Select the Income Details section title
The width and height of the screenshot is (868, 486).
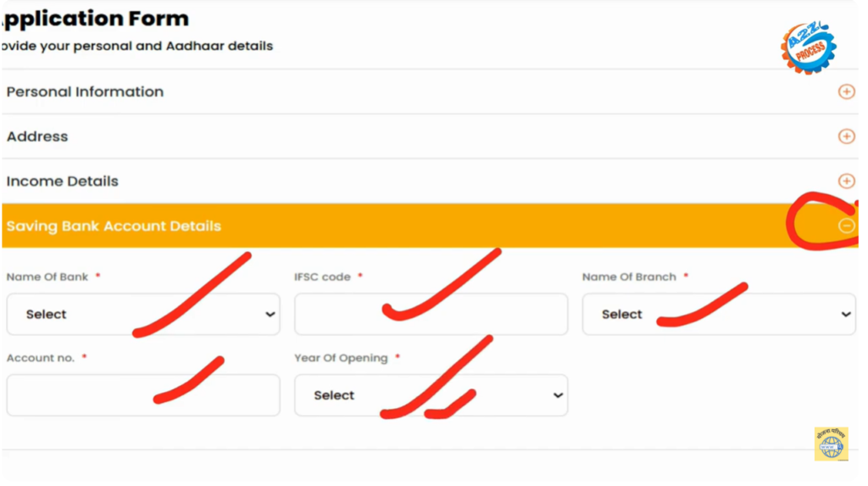point(63,182)
